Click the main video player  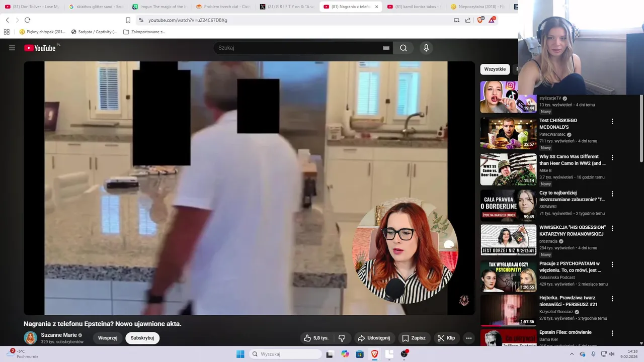click(249, 188)
